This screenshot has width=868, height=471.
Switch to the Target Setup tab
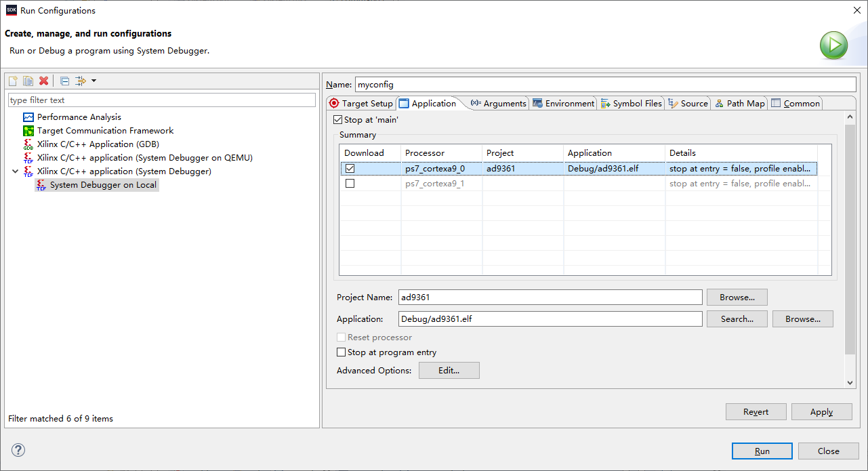[x=360, y=103]
